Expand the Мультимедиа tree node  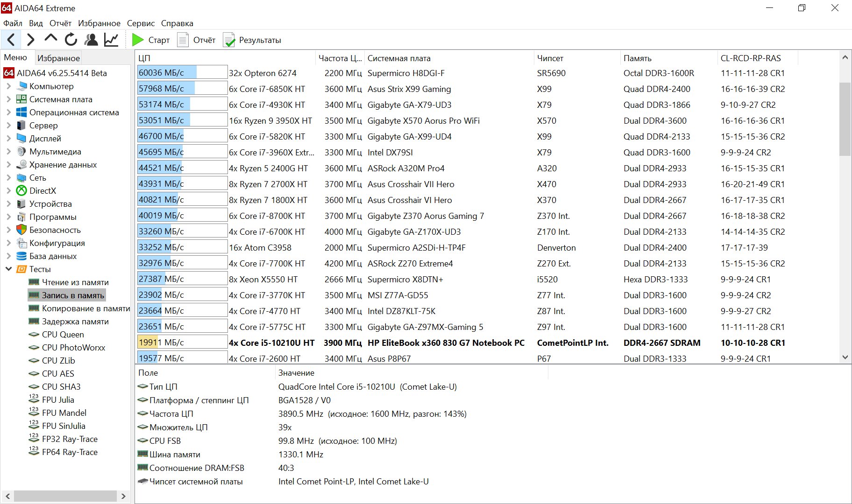point(8,152)
